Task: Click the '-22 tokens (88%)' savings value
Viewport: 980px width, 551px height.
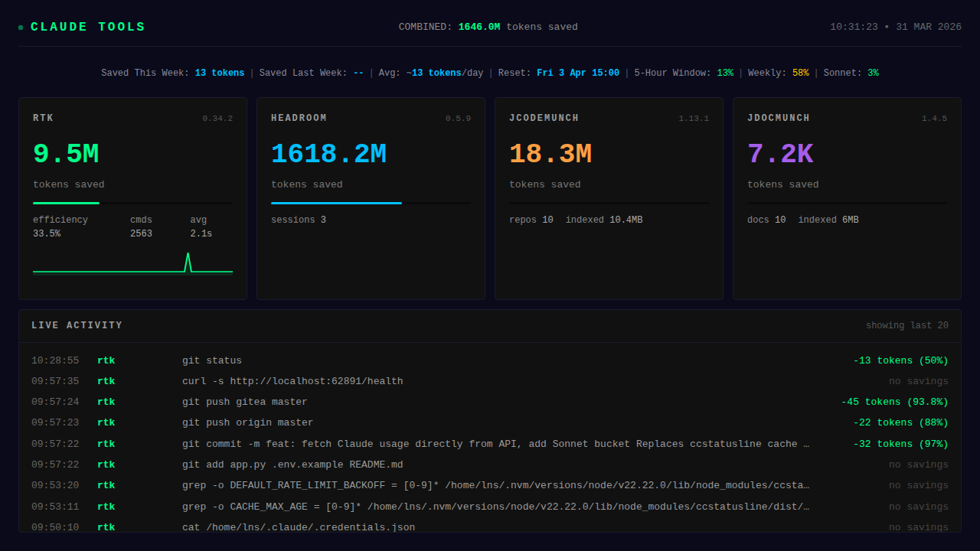Action: [x=901, y=423]
